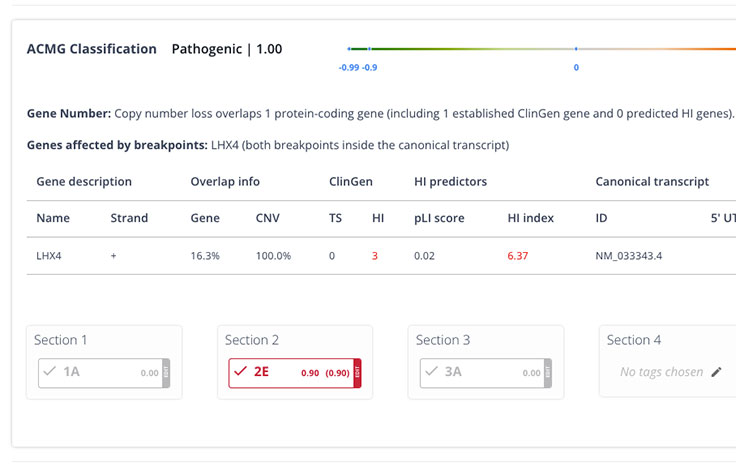Open the NM_033343.4 transcript ID

628,255
